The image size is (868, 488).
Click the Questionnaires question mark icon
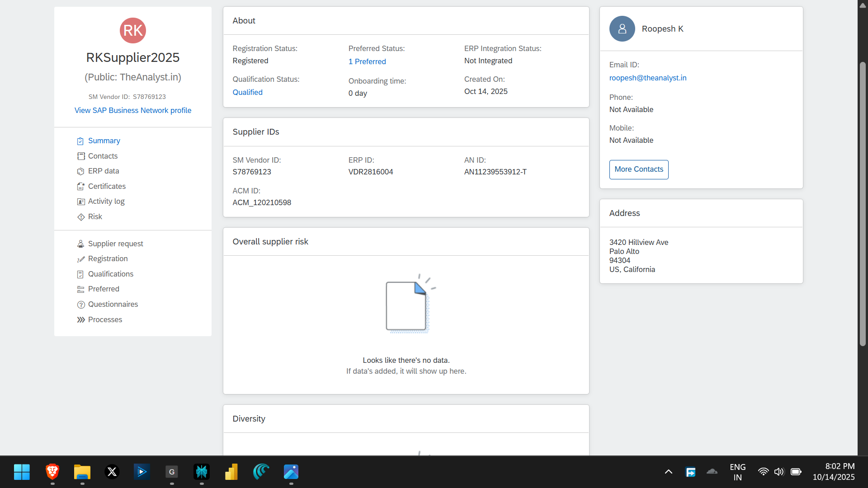pyautogui.click(x=81, y=305)
